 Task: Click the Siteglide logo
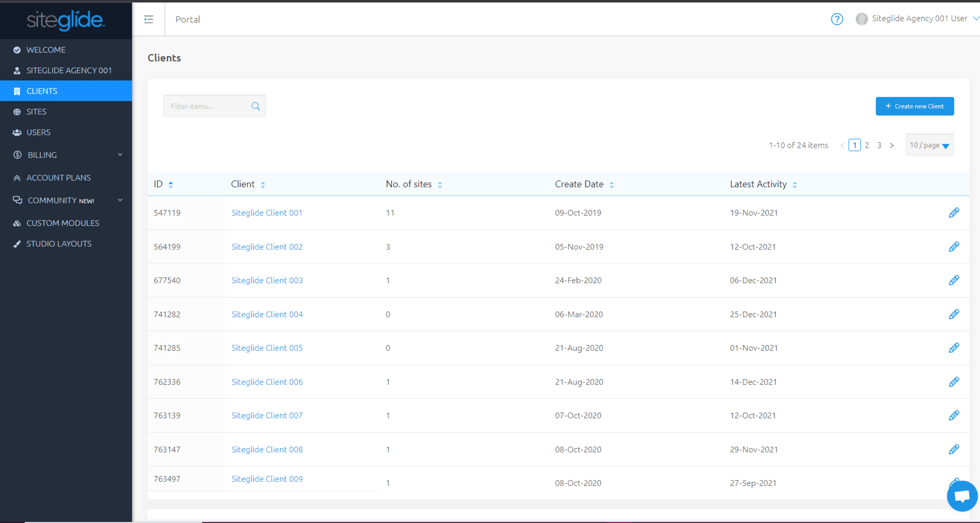pos(66,20)
